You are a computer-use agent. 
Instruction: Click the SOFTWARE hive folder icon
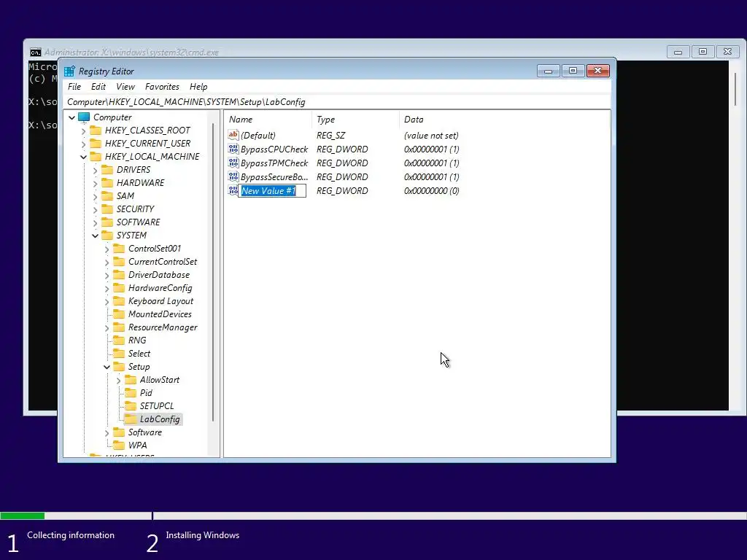click(x=108, y=222)
